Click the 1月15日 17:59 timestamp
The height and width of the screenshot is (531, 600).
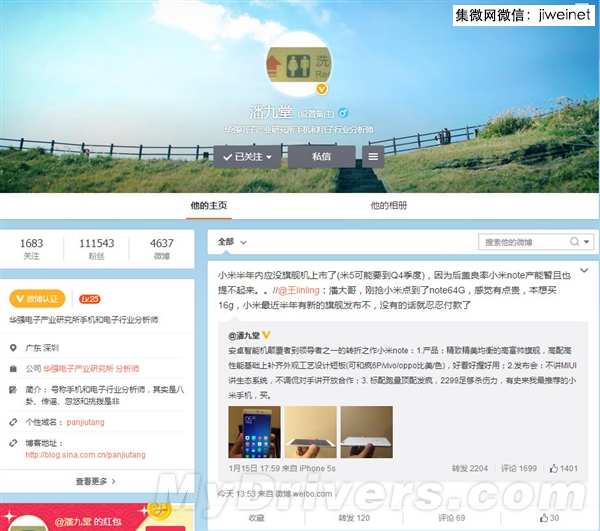coord(255,468)
